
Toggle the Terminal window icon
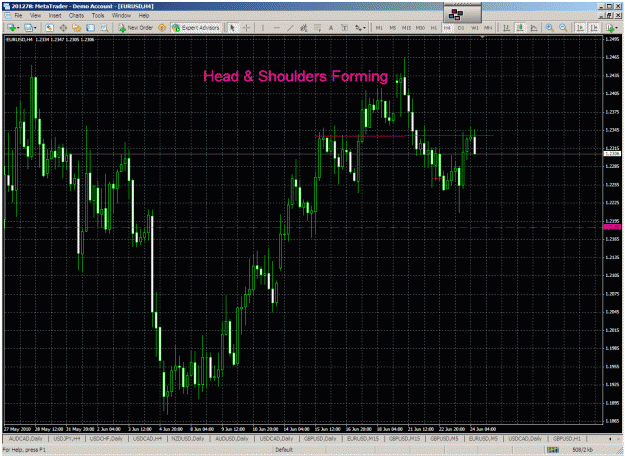(90, 28)
